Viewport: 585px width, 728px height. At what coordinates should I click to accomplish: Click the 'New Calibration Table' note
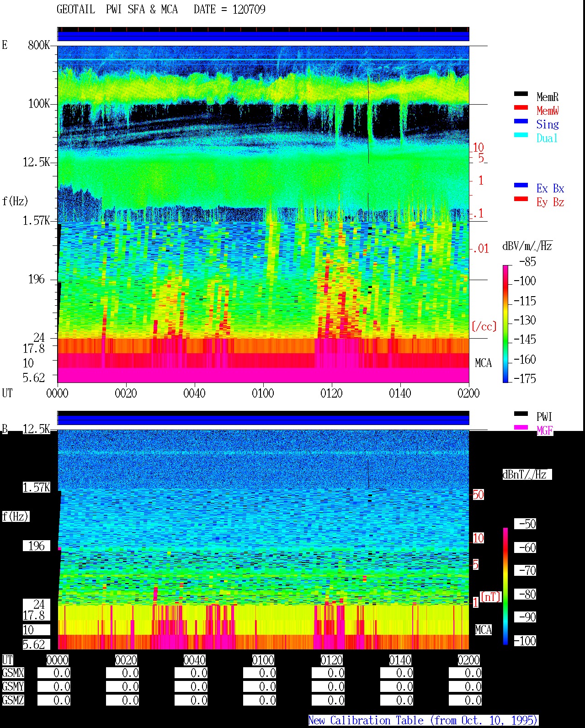point(423,721)
